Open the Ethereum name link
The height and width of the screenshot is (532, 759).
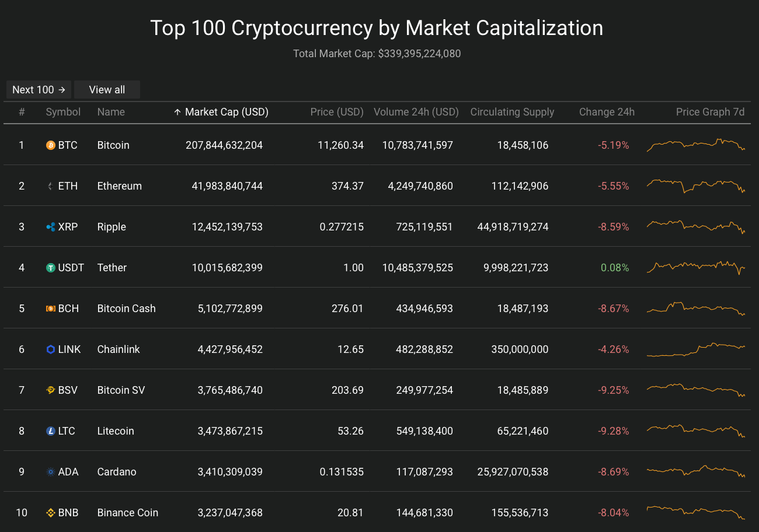coord(119,186)
